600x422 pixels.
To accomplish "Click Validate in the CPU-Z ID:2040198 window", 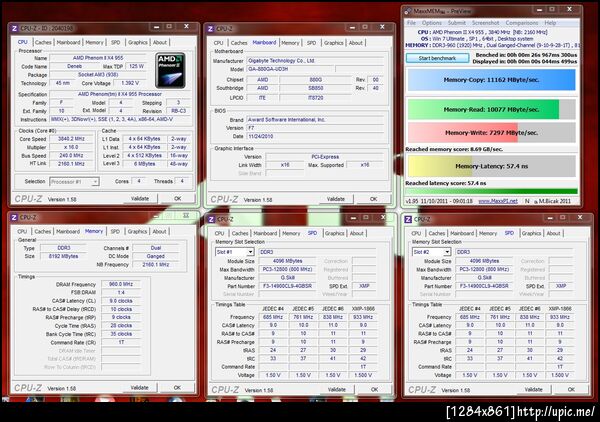I will coord(140,199).
